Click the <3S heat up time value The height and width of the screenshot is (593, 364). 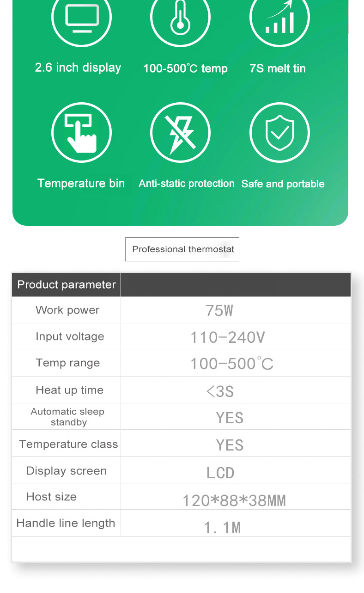click(x=220, y=391)
